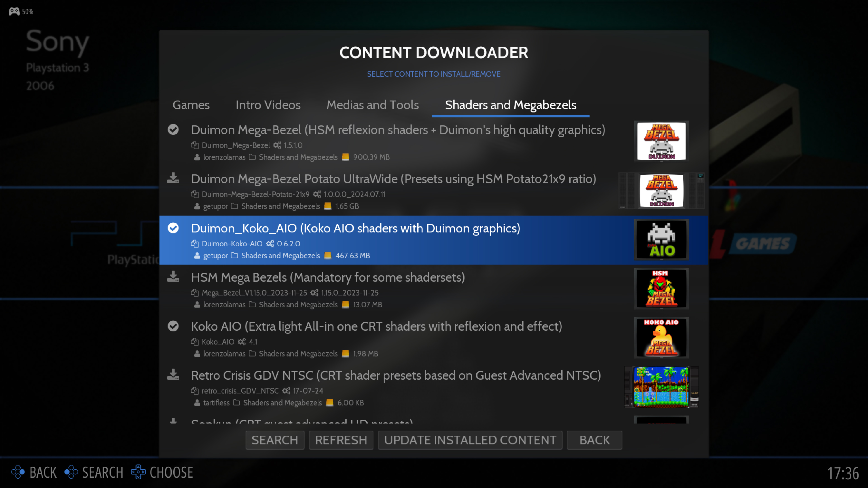Click the Koko AIO duck thumbnail

pyautogui.click(x=661, y=338)
